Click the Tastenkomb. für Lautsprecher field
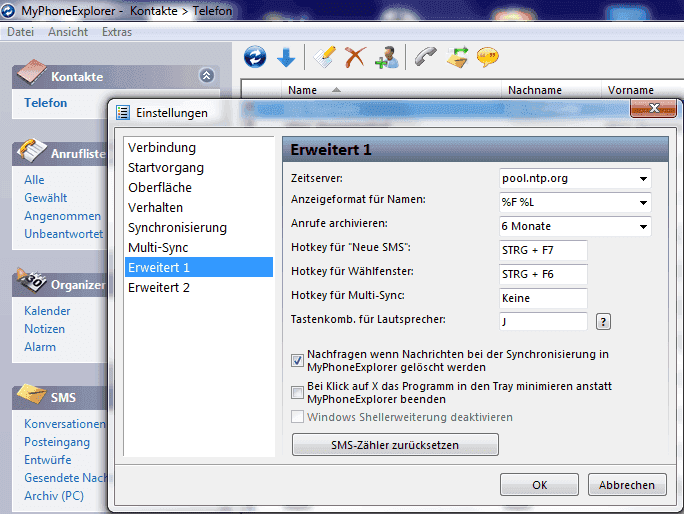Viewport: 684px width, 514px height. [543, 322]
